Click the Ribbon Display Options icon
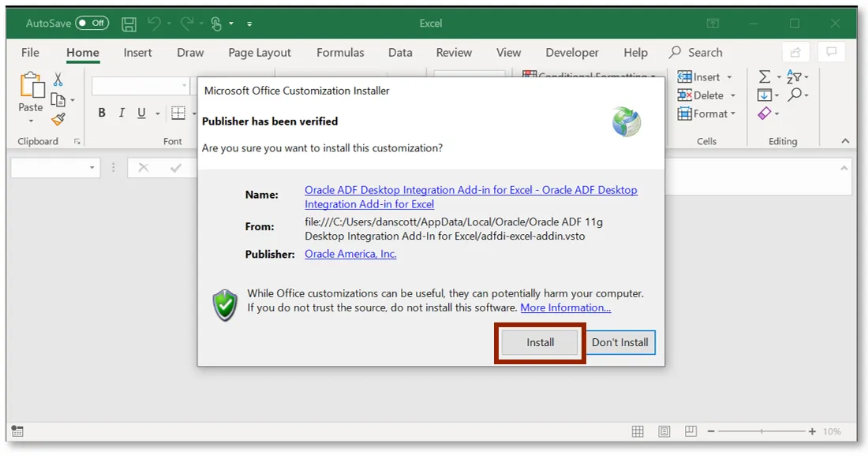 713,23
